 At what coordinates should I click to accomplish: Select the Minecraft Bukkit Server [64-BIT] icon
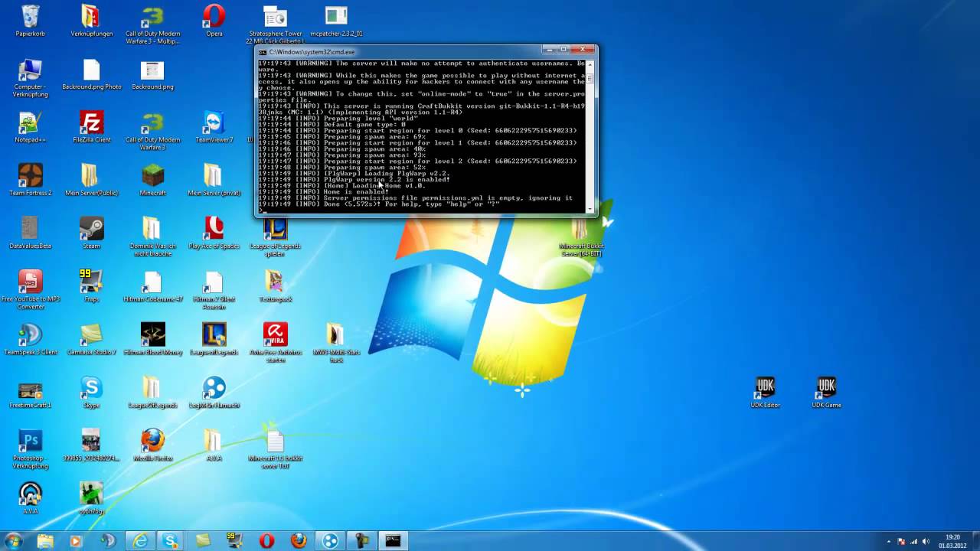[x=582, y=237]
